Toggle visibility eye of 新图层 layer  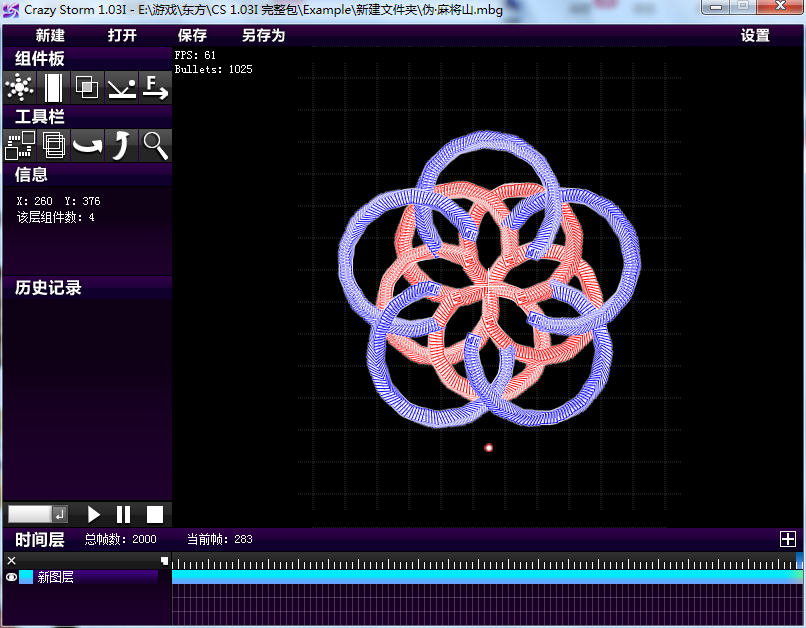coord(11,577)
